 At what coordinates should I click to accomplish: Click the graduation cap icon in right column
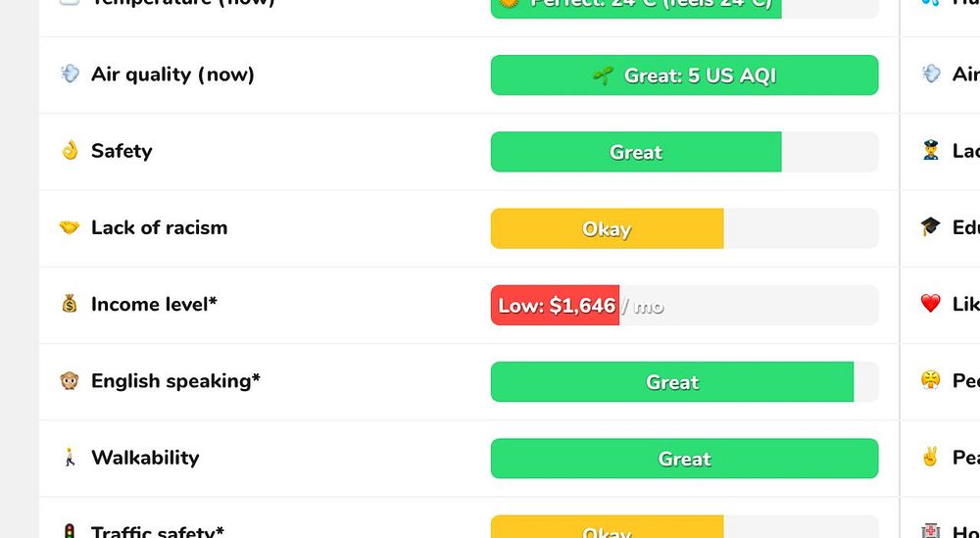[x=931, y=226]
